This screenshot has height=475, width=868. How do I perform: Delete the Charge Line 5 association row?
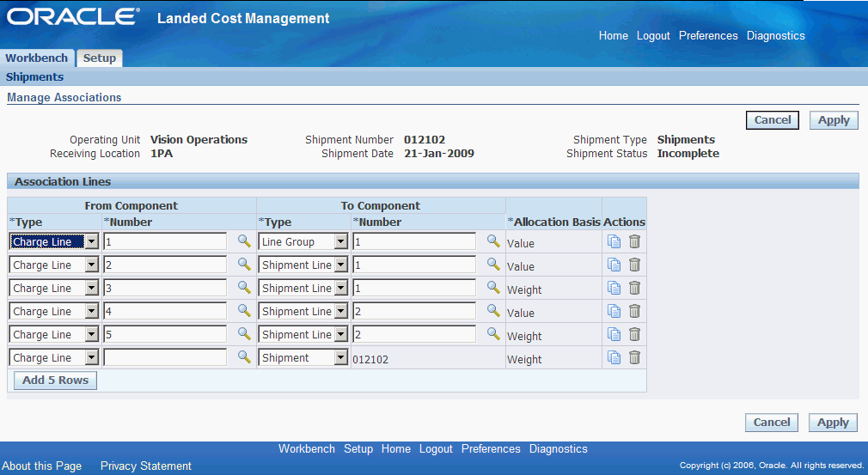(x=634, y=334)
